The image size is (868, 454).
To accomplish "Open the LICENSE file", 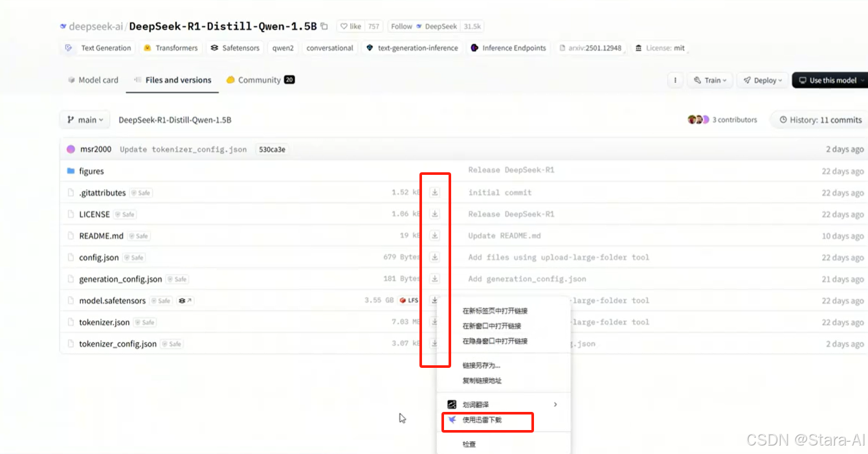I will 95,214.
